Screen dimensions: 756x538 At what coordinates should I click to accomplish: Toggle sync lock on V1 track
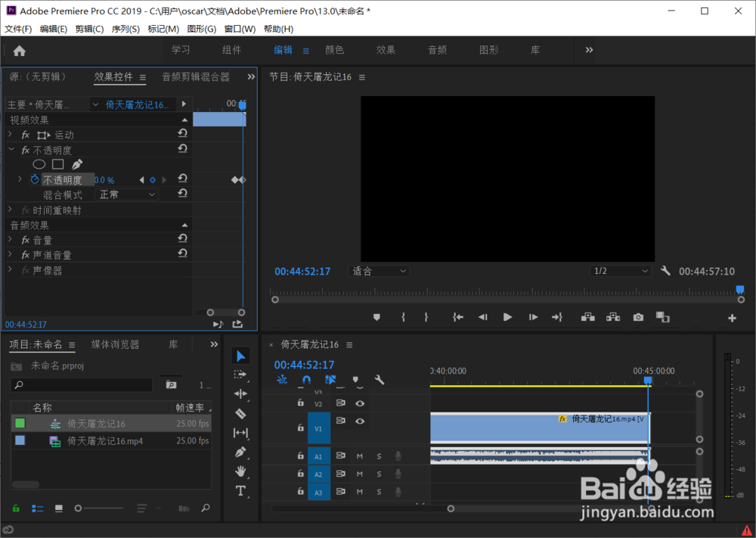coord(340,421)
